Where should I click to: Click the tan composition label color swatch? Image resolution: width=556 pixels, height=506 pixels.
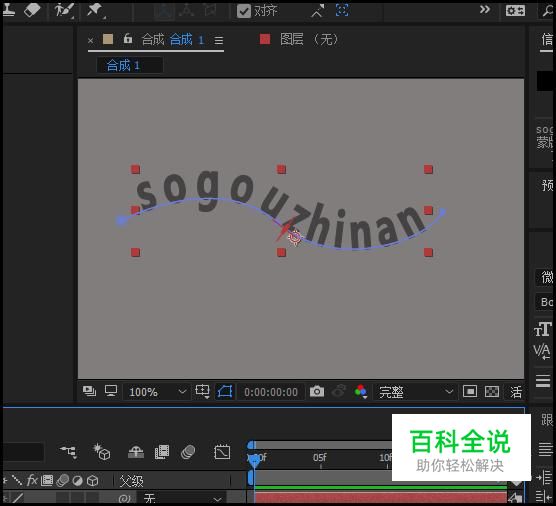point(108,39)
